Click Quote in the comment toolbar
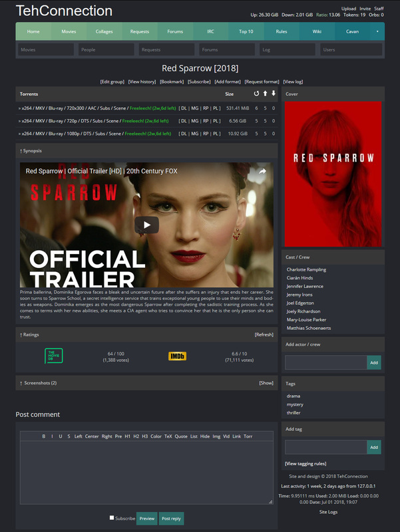This screenshot has height=532, width=400. coord(181,436)
